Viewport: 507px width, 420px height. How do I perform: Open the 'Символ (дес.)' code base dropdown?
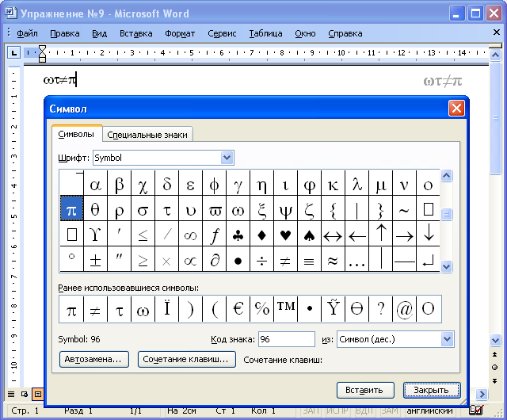point(447,339)
